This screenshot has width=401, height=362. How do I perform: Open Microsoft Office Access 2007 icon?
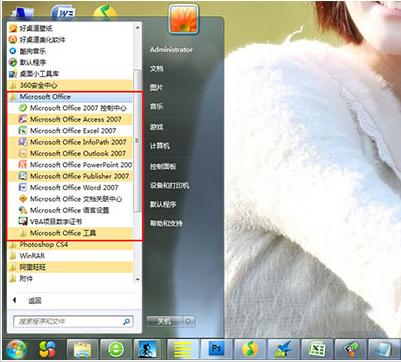pyautogui.click(x=23, y=119)
